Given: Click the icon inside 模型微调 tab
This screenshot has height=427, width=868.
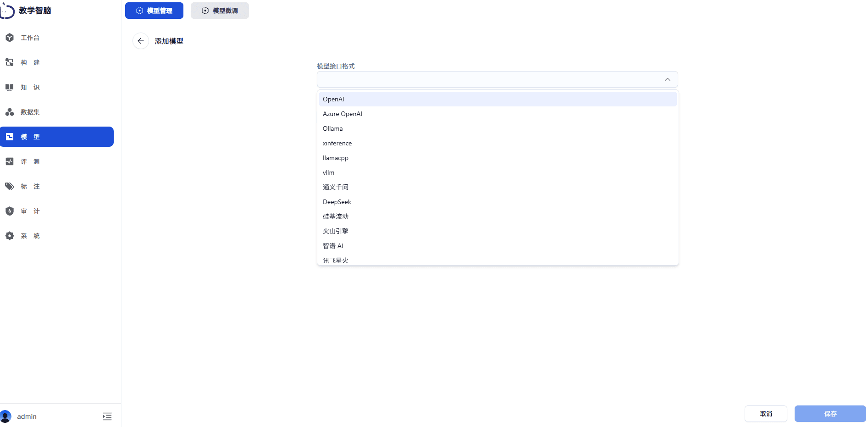Looking at the screenshot, I should pos(205,11).
